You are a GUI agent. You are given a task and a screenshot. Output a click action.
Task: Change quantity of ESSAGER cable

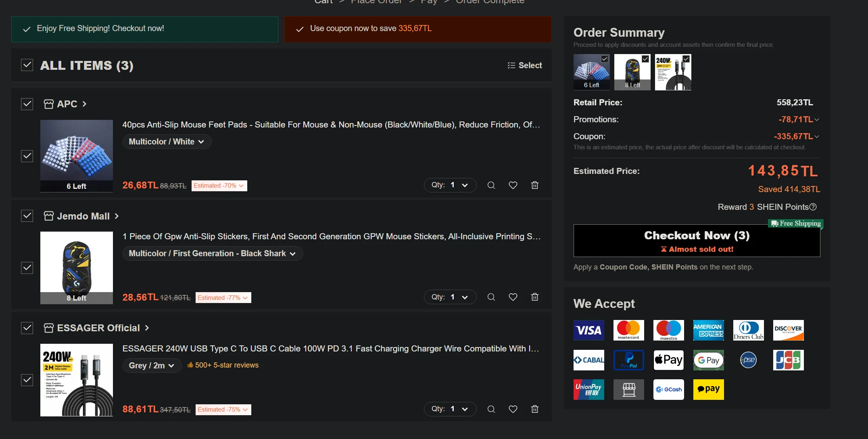pos(450,409)
